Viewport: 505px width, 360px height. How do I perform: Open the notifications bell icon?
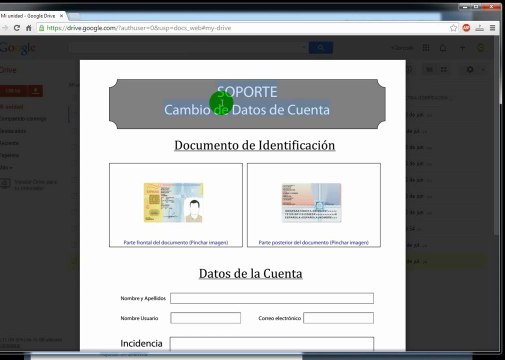443,48
